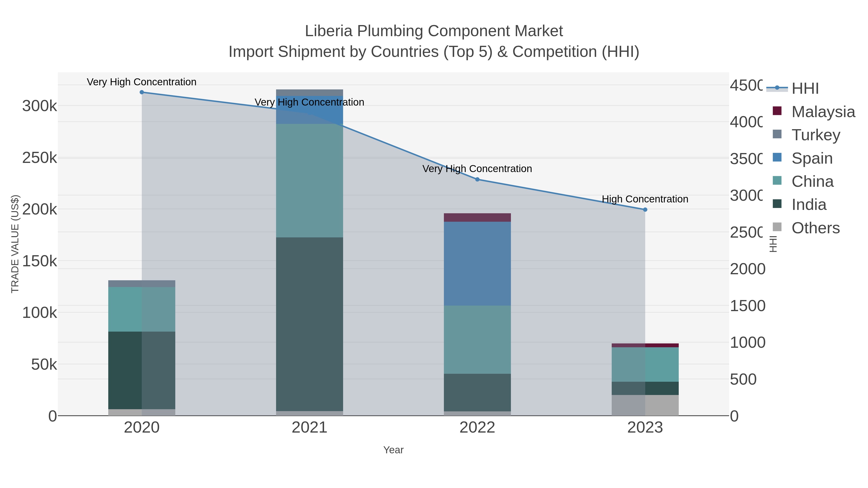This screenshot has height=488, width=868.
Task: Click the 500 HHI axis tick label
Action: (743, 380)
